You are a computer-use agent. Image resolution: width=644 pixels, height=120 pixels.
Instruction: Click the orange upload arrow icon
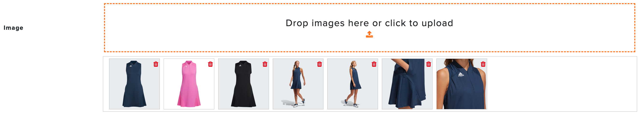369,34
